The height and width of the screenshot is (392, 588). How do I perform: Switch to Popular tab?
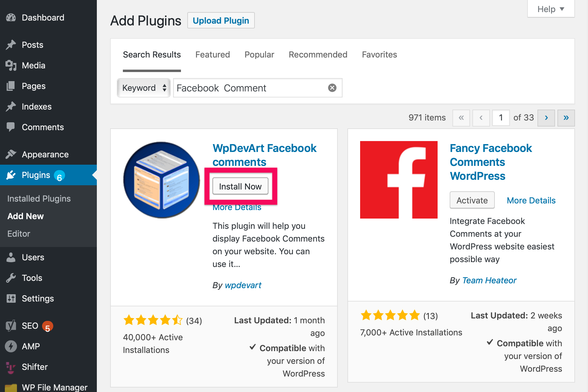tap(259, 54)
